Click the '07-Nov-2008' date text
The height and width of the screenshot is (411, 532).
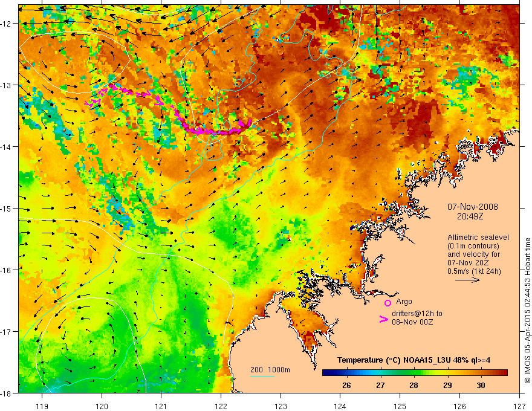pyautogui.click(x=473, y=207)
